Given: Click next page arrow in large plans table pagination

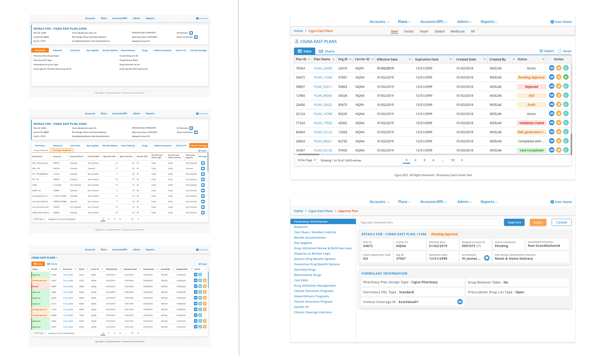Looking at the screenshot, I should (x=462, y=160).
